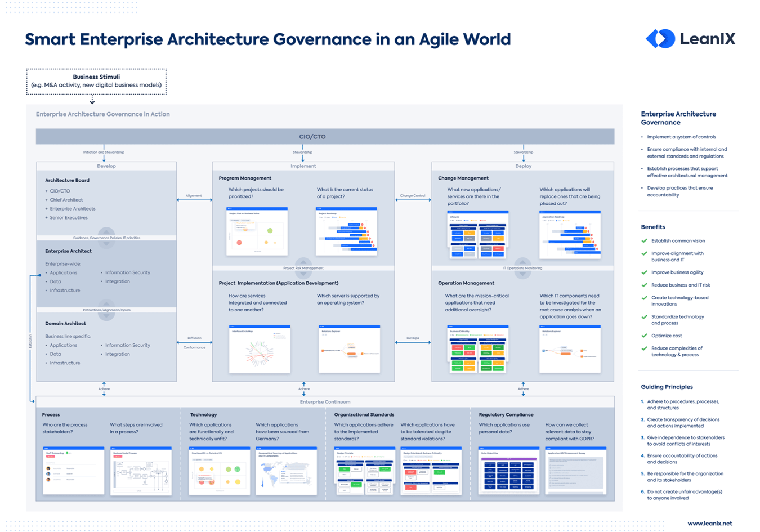Toggle the checkmark beside Reduce business and IT risk
Viewport: 760px width, 532px height.
(644, 285)
